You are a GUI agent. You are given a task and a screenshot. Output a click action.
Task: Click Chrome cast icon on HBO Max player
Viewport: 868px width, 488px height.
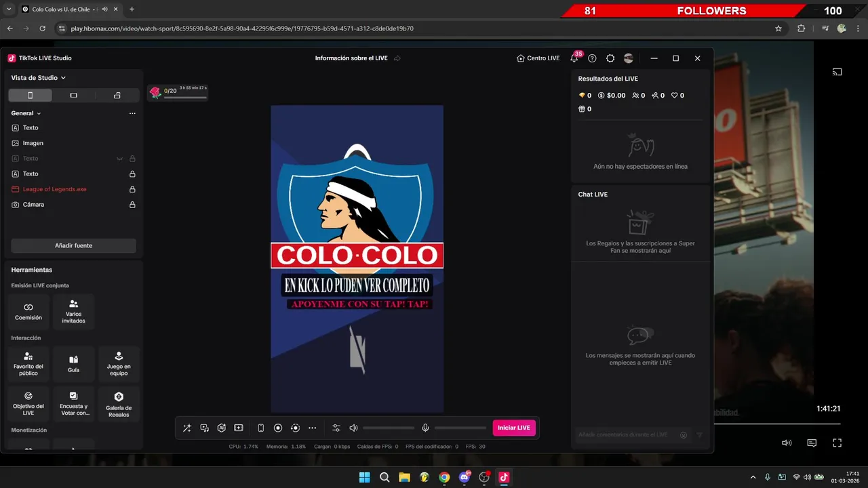(x=837, y=72)
